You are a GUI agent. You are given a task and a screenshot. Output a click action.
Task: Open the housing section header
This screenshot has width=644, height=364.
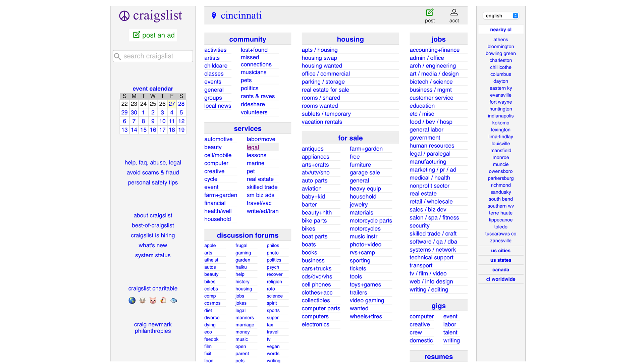[x=350, y=39]
